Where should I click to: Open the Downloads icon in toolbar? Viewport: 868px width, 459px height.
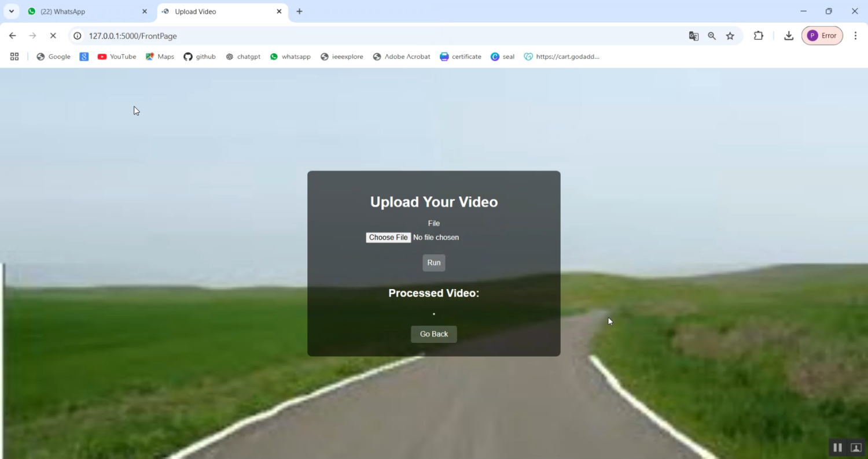coord(788,36)
